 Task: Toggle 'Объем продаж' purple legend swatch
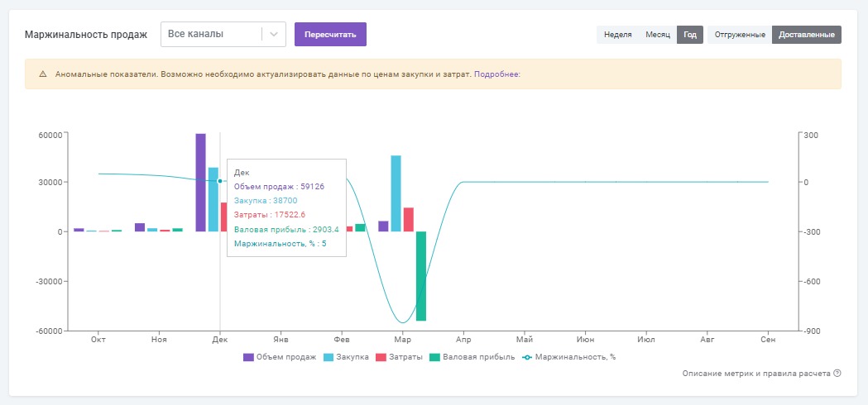click(249, 357)
